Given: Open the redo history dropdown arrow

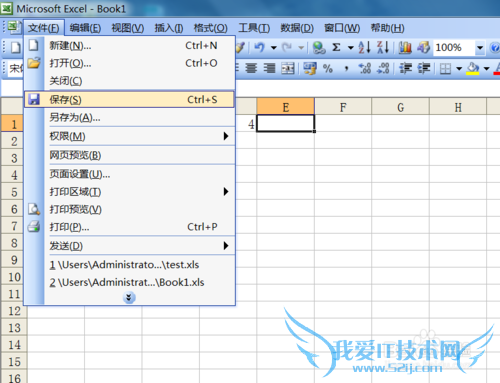Looking at the screenshot, I should [301, 48].
